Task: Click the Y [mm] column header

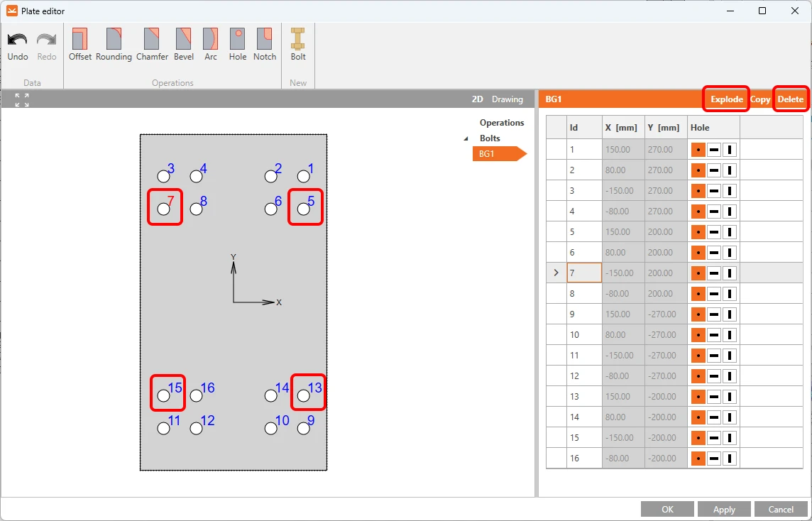Action: point(666,127)
